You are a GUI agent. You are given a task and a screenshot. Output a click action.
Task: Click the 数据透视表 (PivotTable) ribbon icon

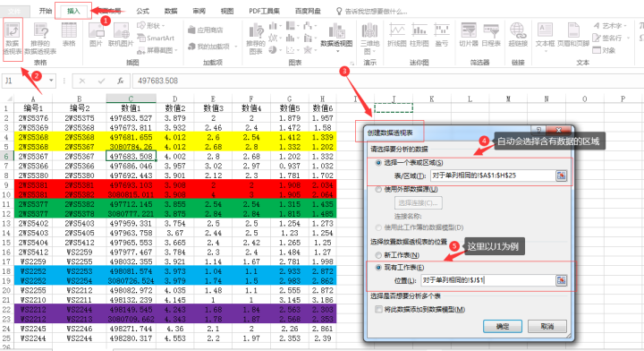click(x=13, y=39)
